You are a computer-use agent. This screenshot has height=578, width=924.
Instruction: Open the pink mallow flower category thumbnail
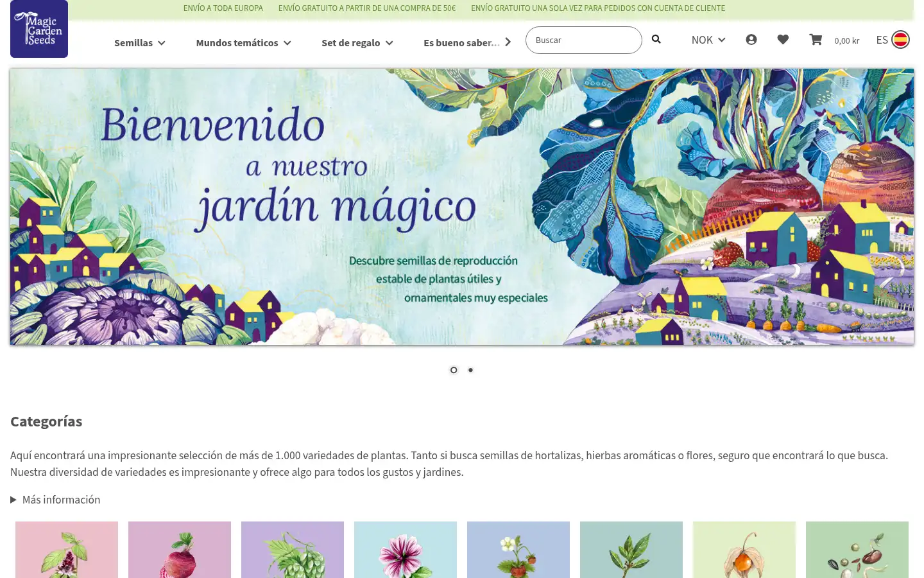(x=406, y=550)
